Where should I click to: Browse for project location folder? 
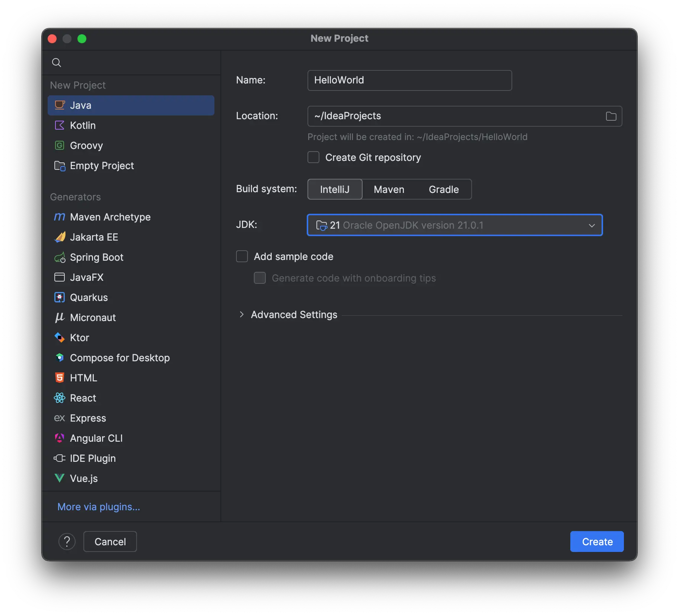tap(611, 116)
